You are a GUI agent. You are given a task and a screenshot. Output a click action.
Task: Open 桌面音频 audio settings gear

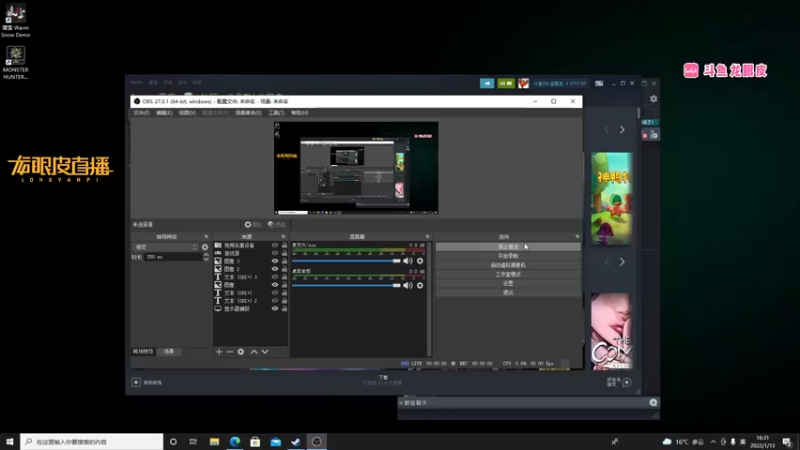click(x=420, y=285)
